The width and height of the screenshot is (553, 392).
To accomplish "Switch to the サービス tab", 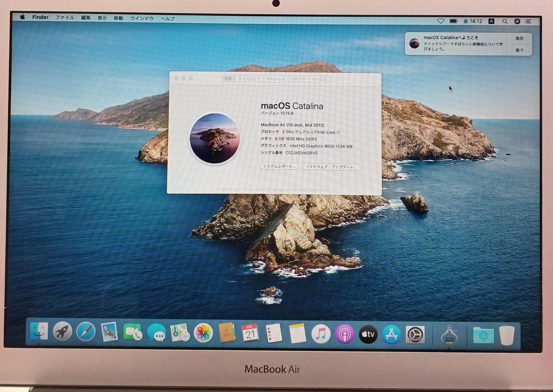I will 319,79.
